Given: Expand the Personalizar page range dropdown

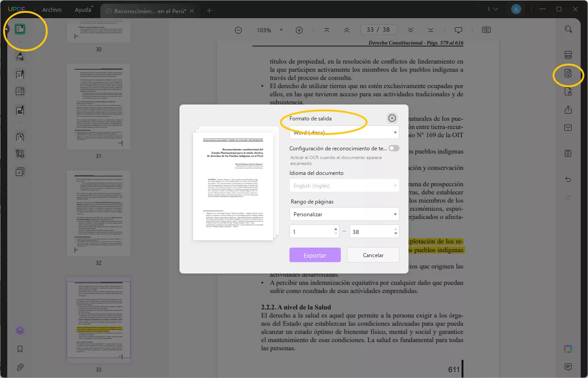Looking at the screenshot, I should (x=344, y=214).
